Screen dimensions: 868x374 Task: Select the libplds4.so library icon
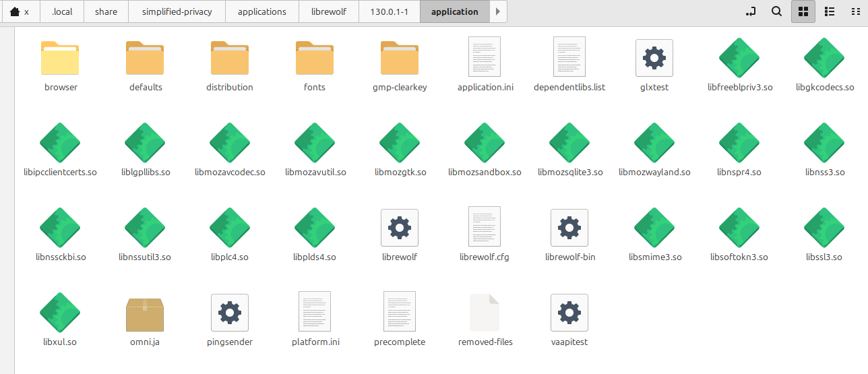(315, 227)
